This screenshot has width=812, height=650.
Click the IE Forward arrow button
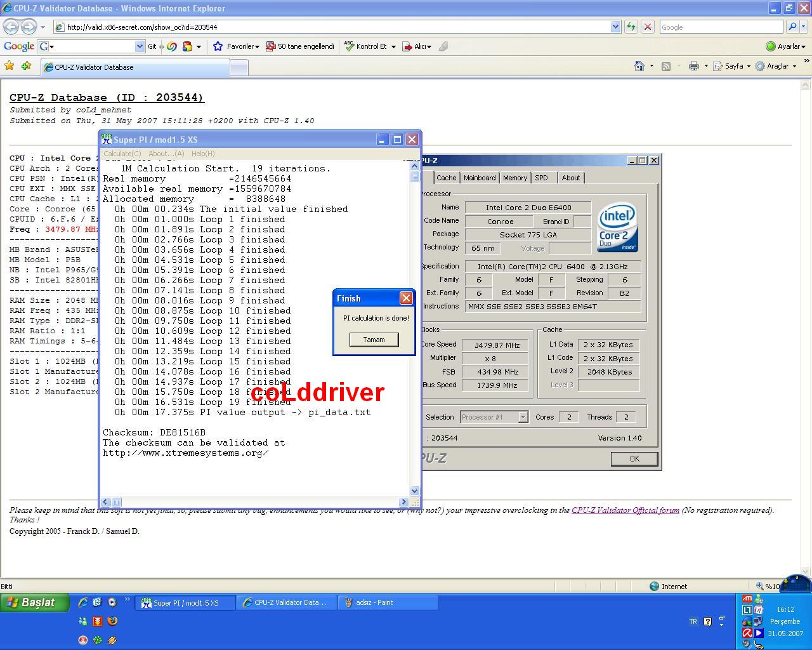[x=29, y=27]
